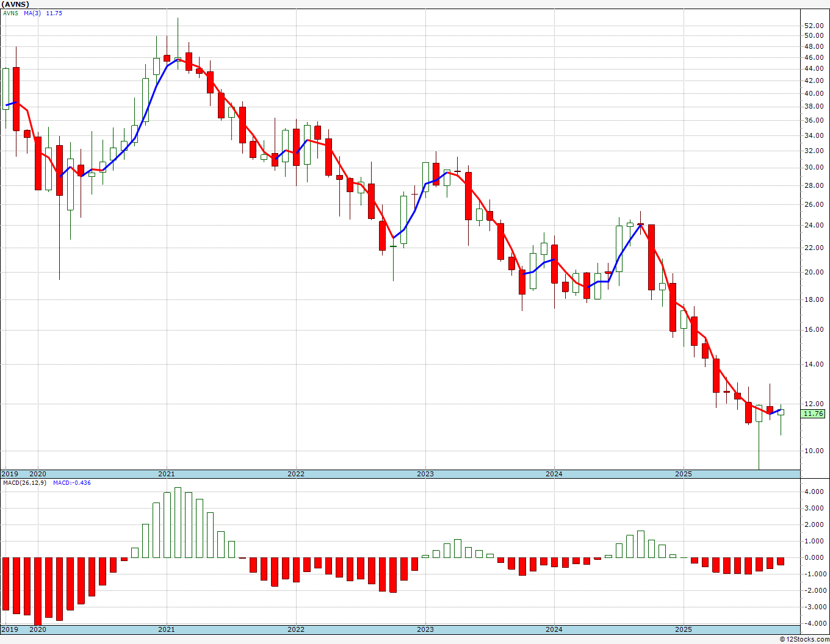
Task: Select the 24.00 price axis label
Action: 814,225
